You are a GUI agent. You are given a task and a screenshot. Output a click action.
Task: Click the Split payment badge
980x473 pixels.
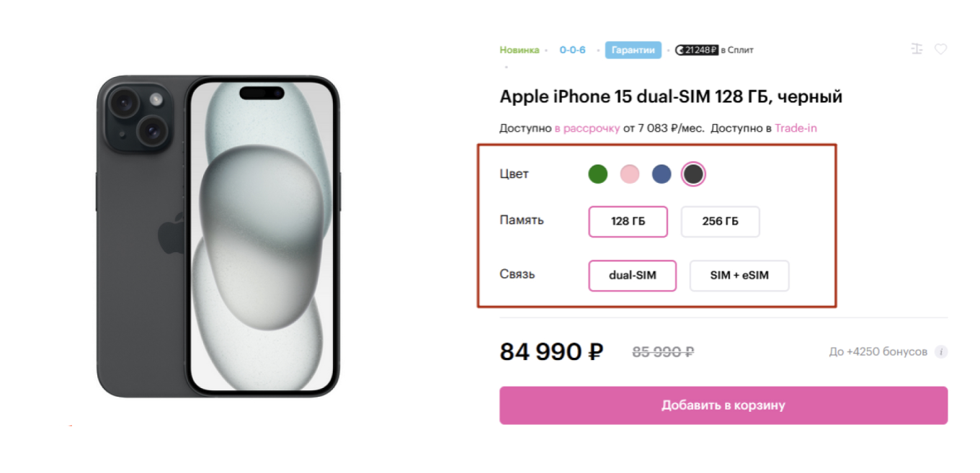pos(714,50)
